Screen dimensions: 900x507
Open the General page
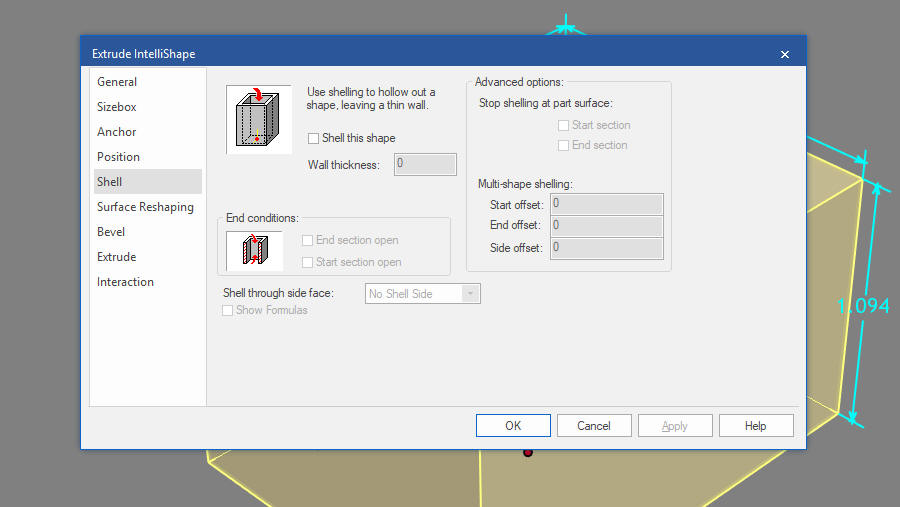(x=148, y=82)
